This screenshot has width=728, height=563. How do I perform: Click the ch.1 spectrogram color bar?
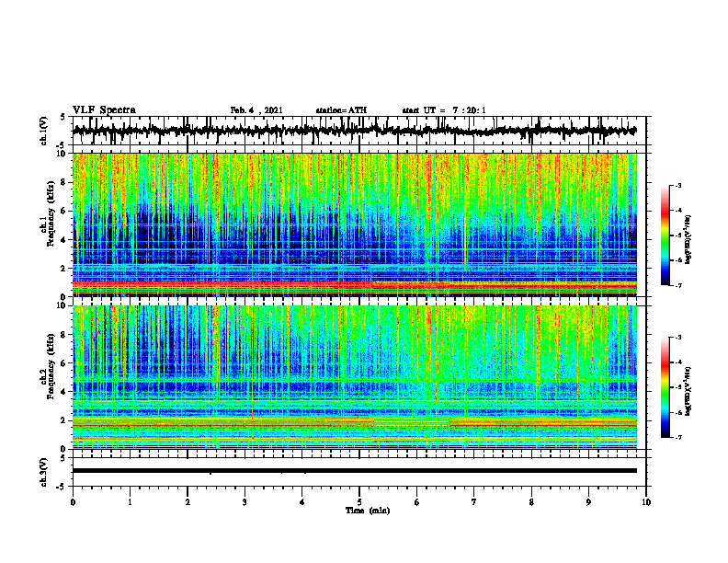pos(665,236)
